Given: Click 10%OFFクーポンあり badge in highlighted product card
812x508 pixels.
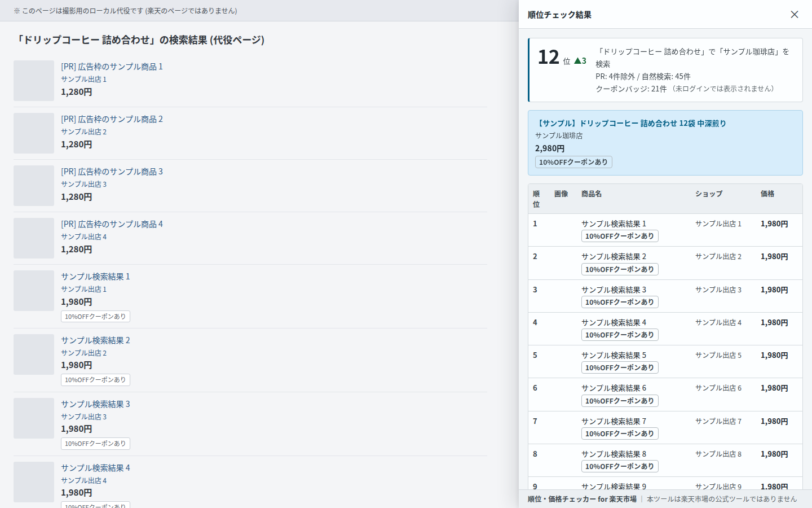Looking at the screenshot, I should 573,162.
